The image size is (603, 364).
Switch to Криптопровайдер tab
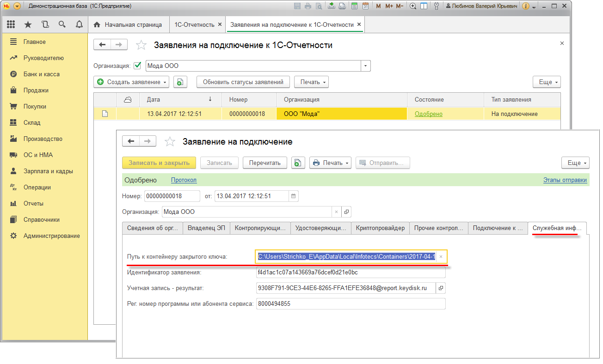click(x=381, y=228)
